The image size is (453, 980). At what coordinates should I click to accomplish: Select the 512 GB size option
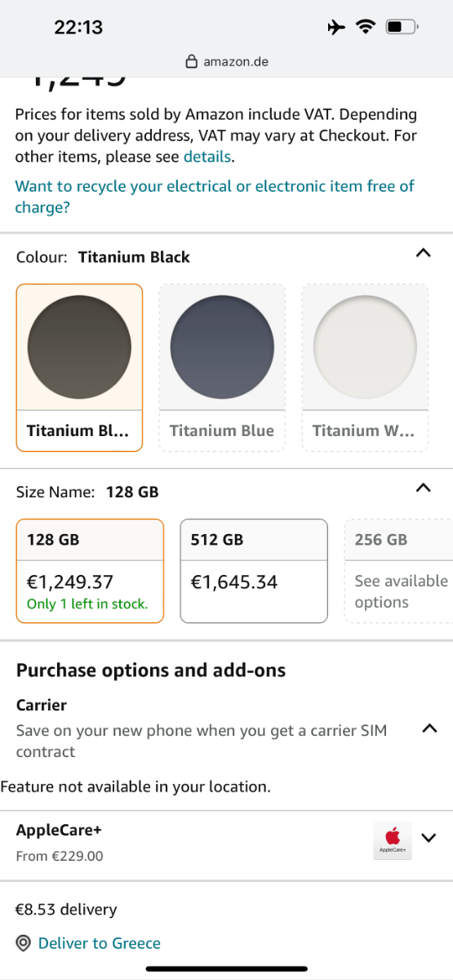click(254, 571)
